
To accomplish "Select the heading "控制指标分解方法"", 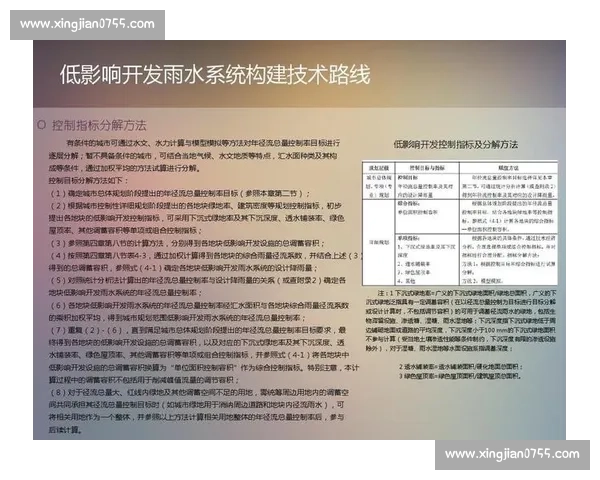I will click(99, 125).
